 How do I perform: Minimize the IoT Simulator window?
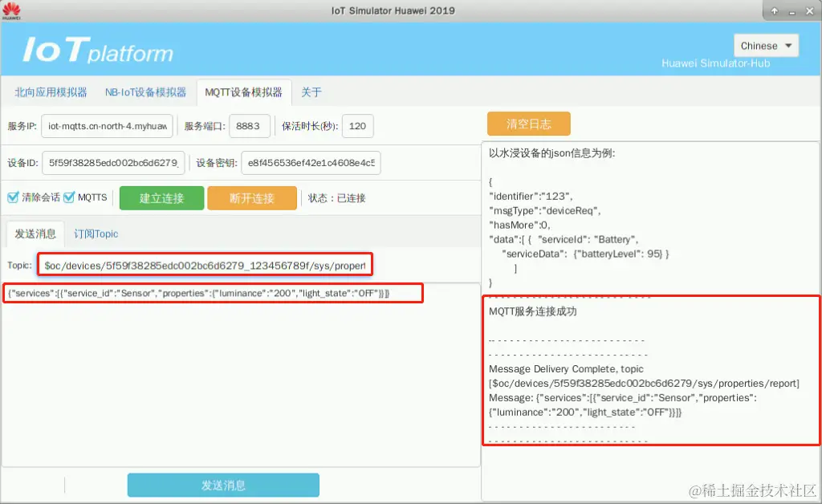tap(792, 11)
